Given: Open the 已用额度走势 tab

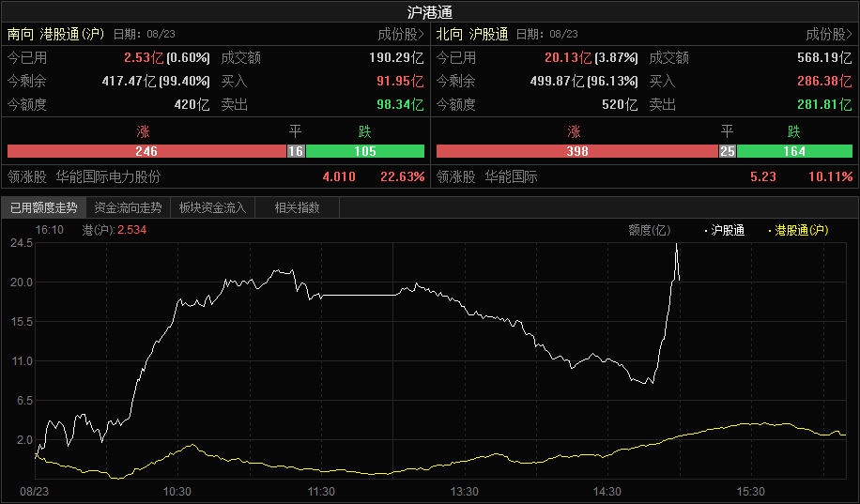Looking at the screenshot, I should 43,207.
